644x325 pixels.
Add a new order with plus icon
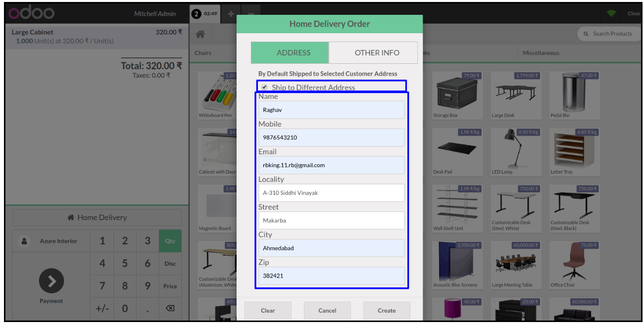click(231, 14)
